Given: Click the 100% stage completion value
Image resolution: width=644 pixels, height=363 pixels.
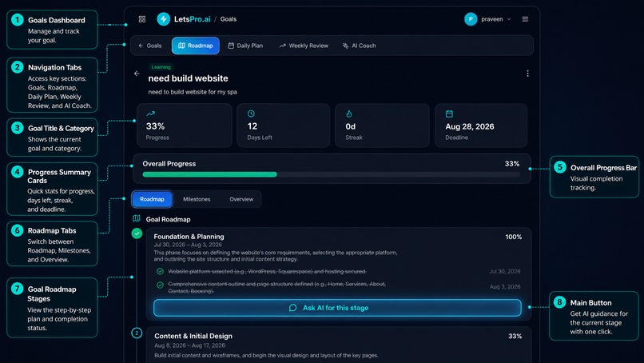Looking at the screenshot, I should pyautogui.click(x=514, y=237).
